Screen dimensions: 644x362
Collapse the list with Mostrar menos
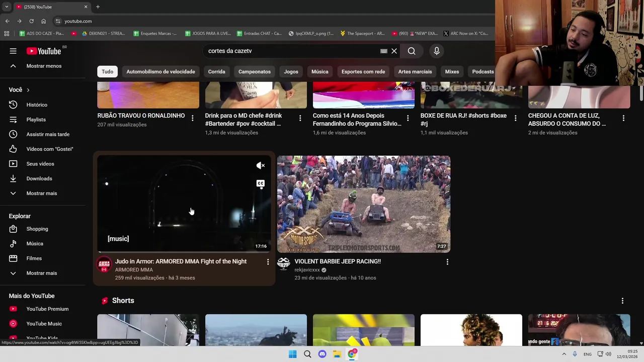coord(44,66)
